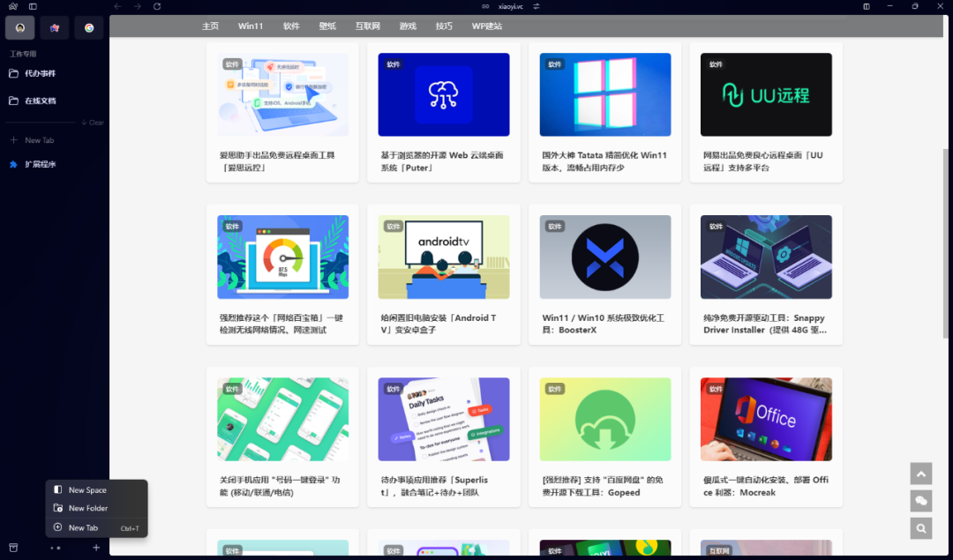
Task: Open the Superlist Daily Tasks thumbnail
Action: [444, 420]
